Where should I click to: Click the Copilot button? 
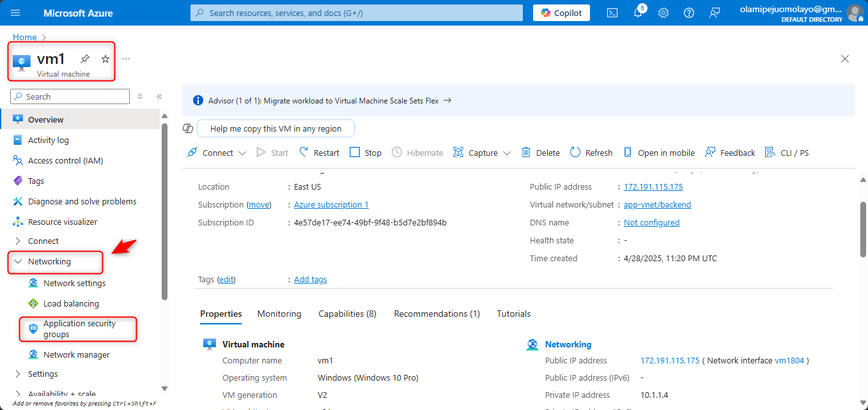click(x=562, y=13)
